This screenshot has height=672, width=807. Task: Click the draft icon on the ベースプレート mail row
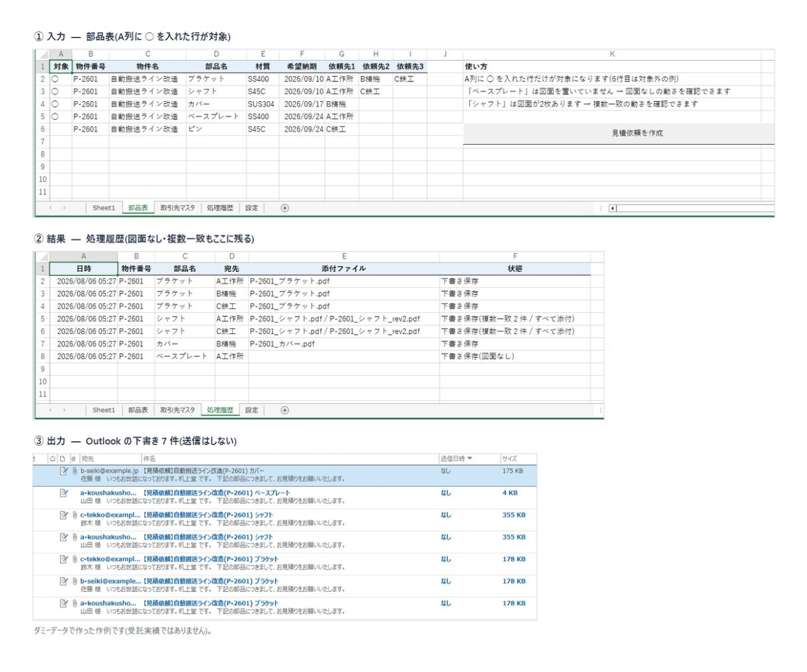[x=64, y=493]
